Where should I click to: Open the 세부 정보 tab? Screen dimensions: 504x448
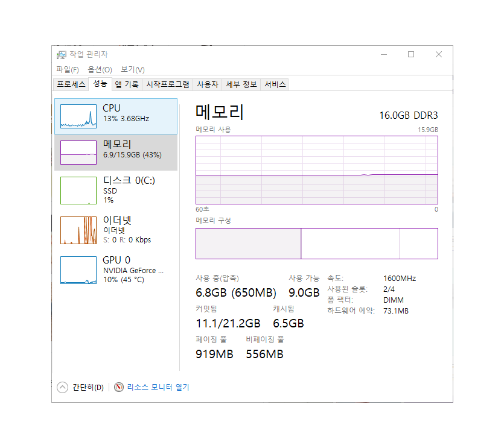tap(241, 84)
